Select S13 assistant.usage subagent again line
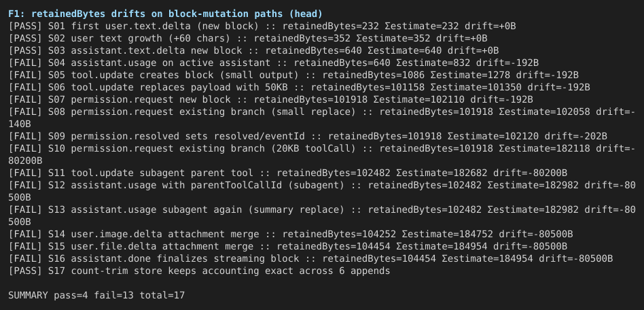 tap(321, 216)
